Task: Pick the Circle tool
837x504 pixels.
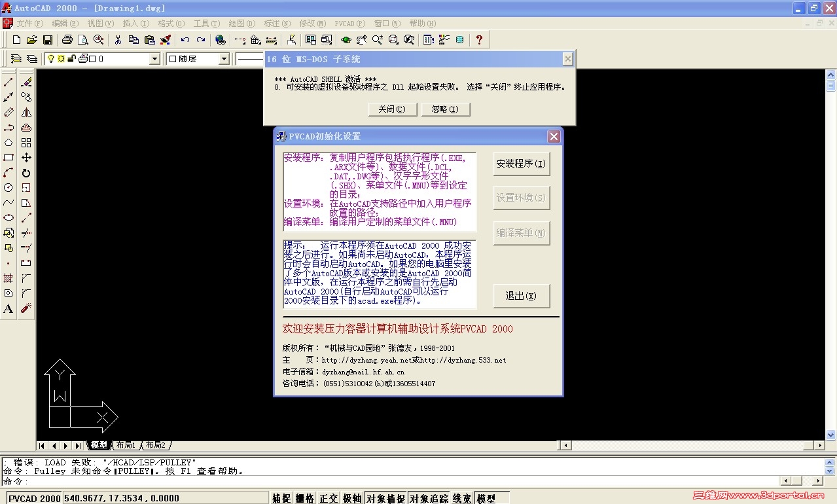Action: click(x=9, y=188)
